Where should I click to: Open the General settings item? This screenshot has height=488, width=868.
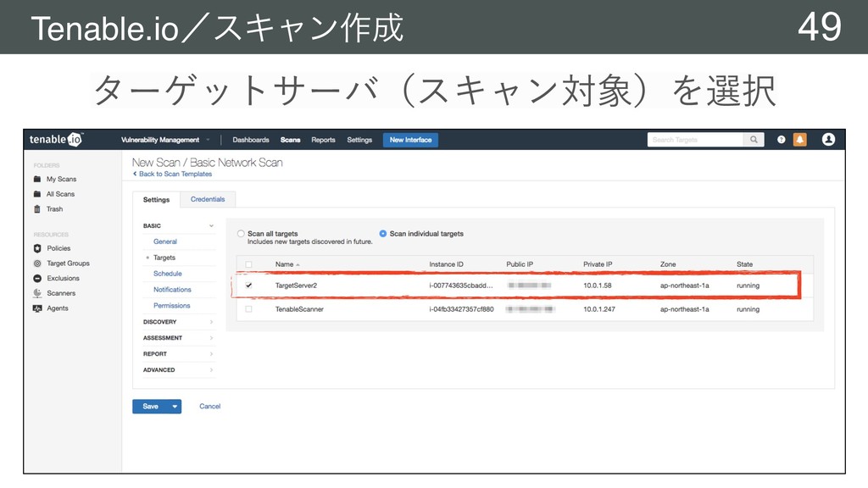tap(165, 241)
